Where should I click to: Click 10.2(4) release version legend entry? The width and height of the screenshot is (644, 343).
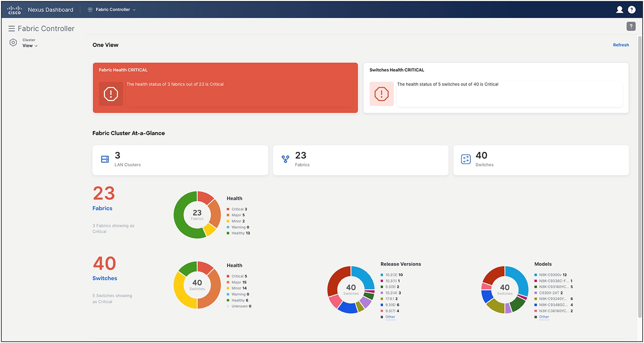point(391,293)
